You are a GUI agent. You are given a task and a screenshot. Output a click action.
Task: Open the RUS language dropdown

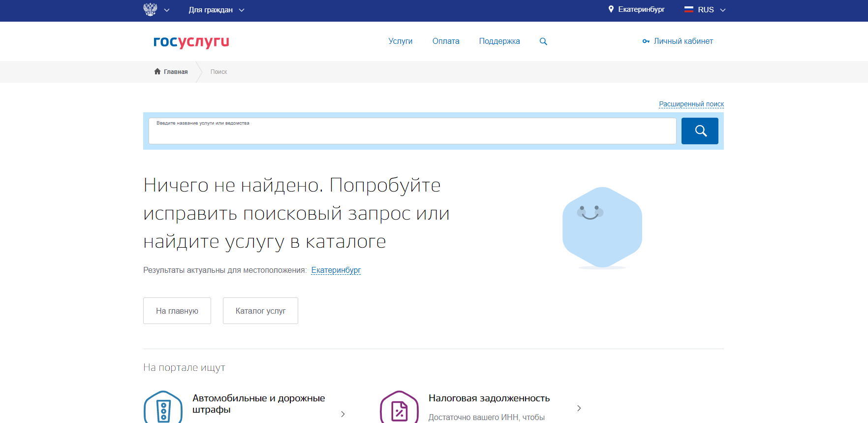pos(705,10)
